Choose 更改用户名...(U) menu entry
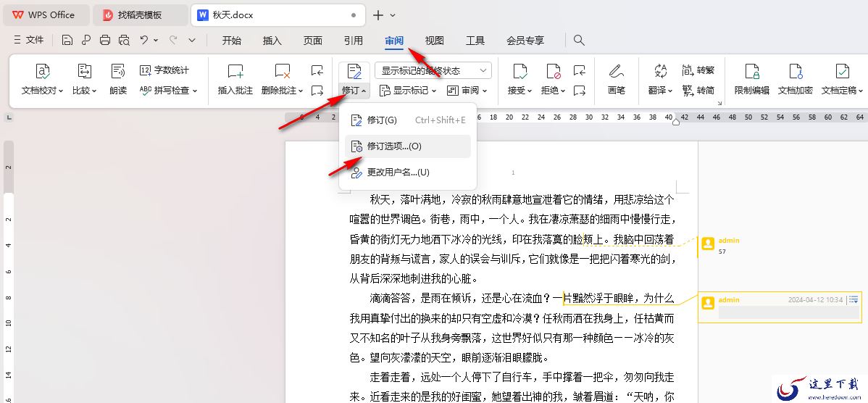Screen dimensions: 868x403 pos(408,173)
